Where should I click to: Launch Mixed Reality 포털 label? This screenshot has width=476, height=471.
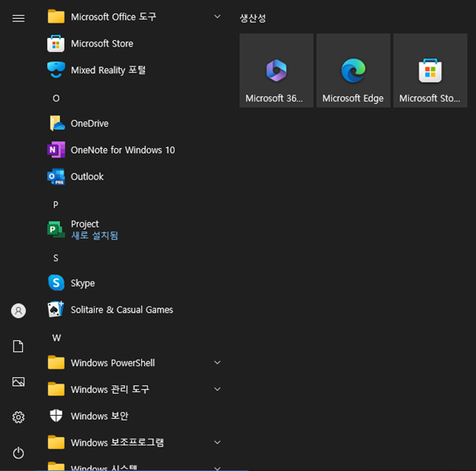pos(108,70)
